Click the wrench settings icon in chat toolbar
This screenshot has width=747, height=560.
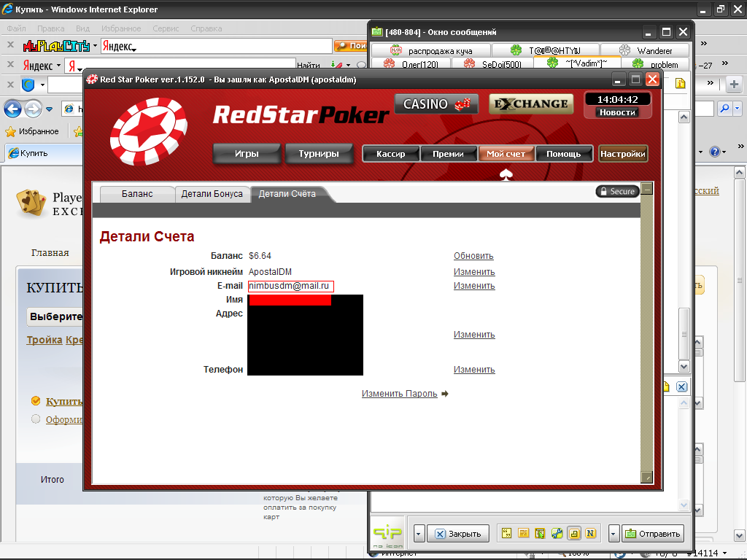557,533
